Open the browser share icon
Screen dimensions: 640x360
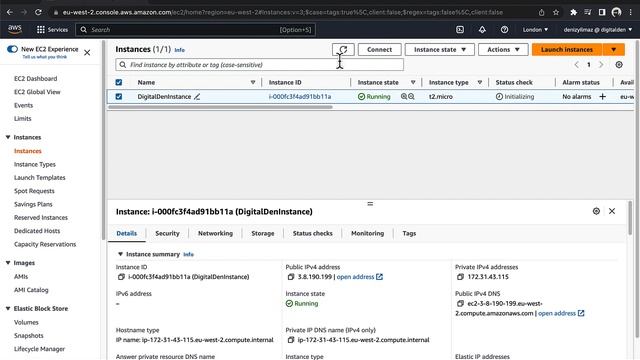pos(541,12)
